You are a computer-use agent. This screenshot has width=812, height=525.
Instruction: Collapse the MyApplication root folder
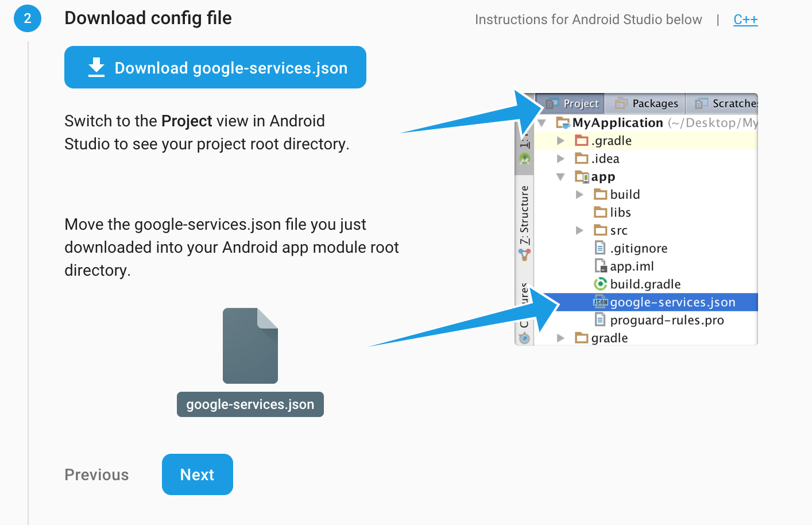pyautogui.click(x=542, y=123)
